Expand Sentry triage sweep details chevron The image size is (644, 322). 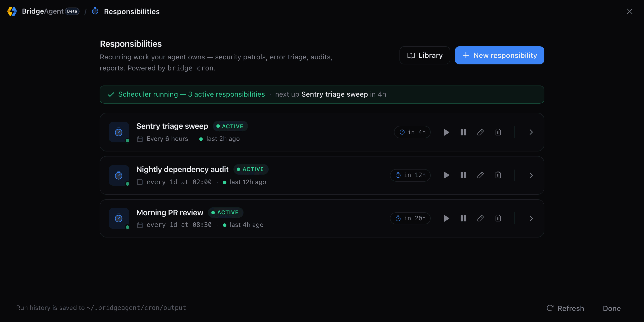click(x=531, y=132)
